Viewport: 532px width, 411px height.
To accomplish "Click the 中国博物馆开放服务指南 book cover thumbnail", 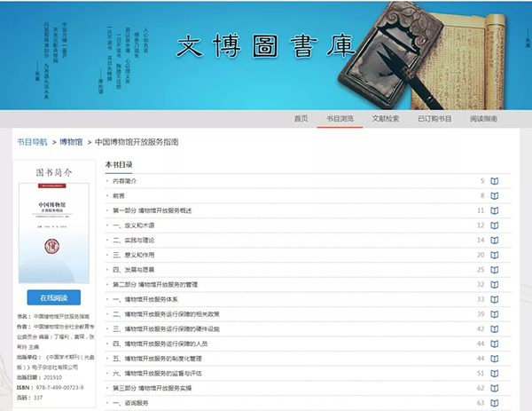I will pos(61,233).
